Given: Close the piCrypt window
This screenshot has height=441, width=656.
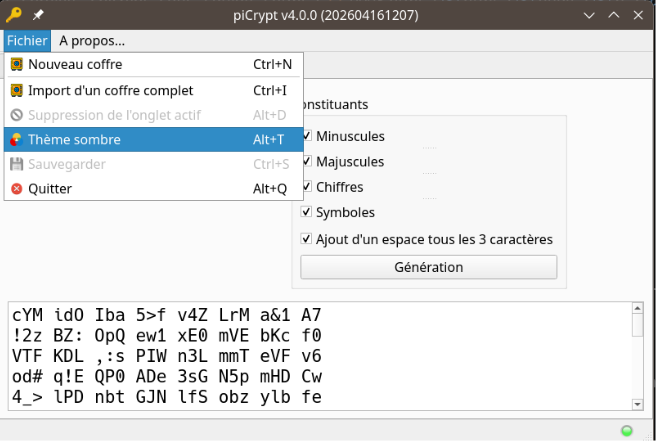Looking at the screenshot, I should coord(638,15).
